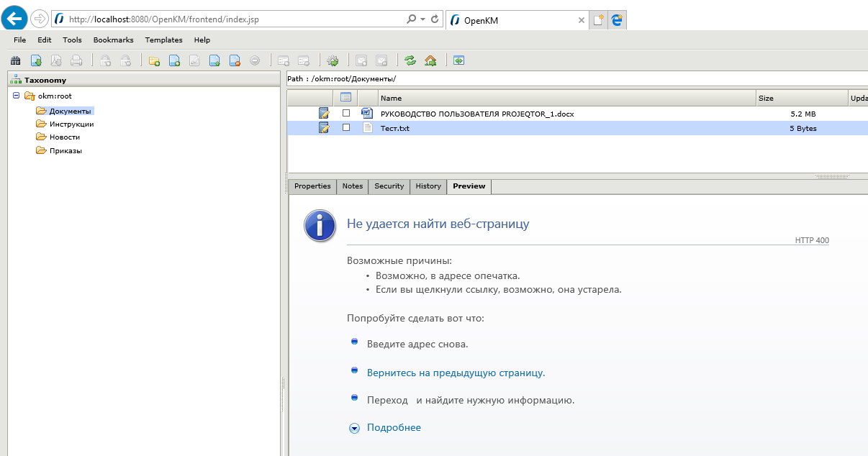Switch to the Security tab
The height and width of the screenshot is (456, 868).
point(389,186)
